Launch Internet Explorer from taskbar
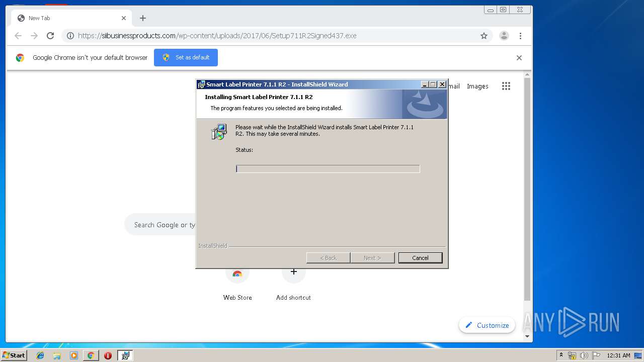Screen dimensions: 644x362 40,355
